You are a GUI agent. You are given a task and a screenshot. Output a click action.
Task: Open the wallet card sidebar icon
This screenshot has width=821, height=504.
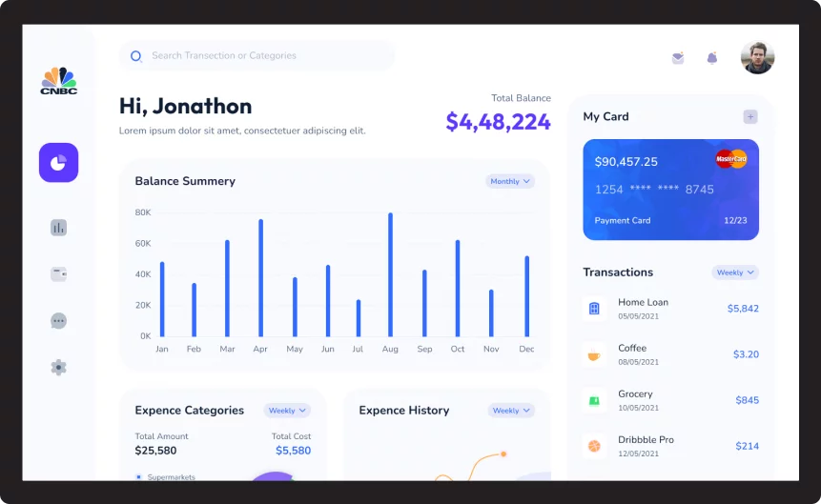58,274
